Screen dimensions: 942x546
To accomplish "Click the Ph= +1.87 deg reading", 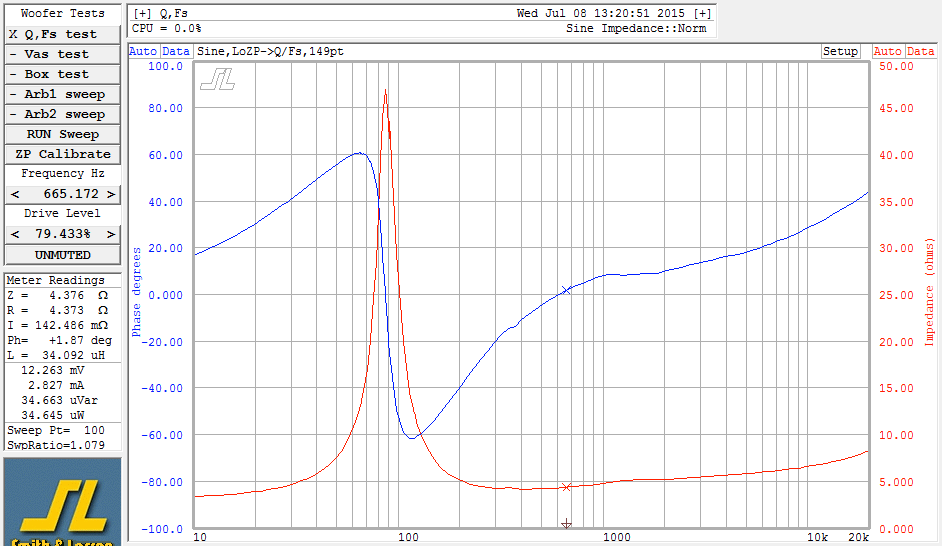I will point(59,341).
